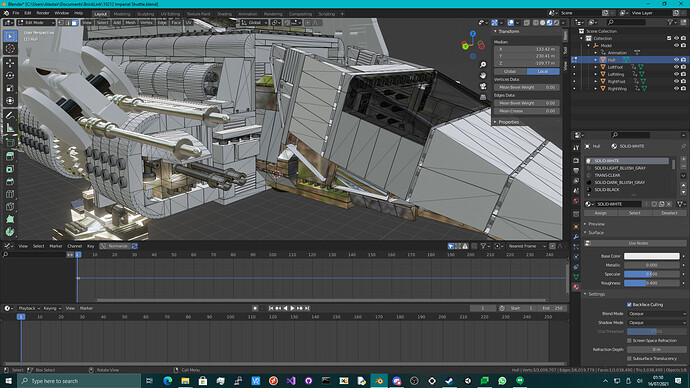Viewport: 690px width, 388px height.
Task: Open the Render menu
Action: tap(43, 13)
